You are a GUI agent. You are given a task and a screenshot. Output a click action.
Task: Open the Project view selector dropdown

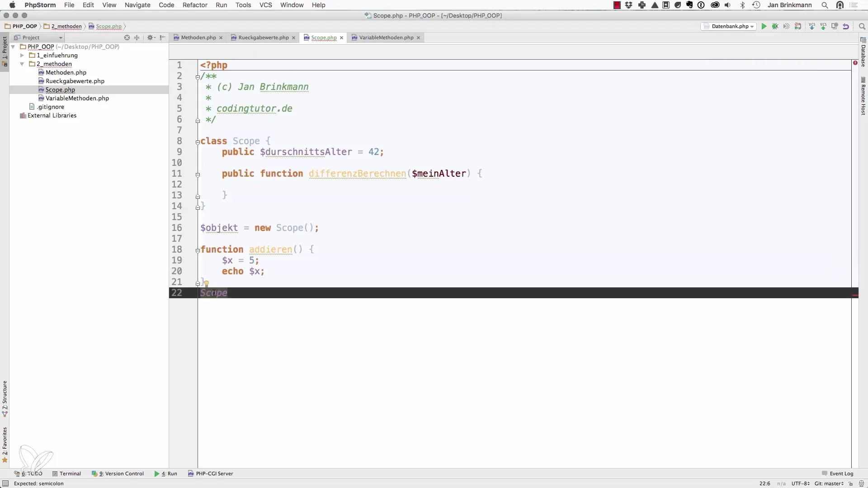coord(38,38)
